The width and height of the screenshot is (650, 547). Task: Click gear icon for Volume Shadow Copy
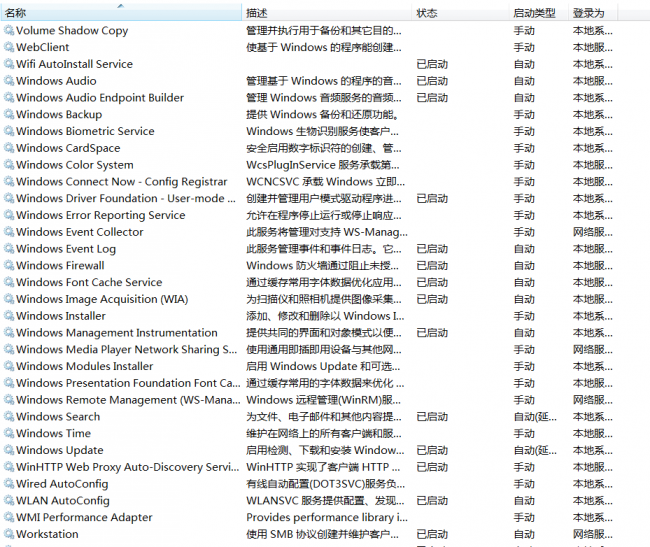[9, 30]
